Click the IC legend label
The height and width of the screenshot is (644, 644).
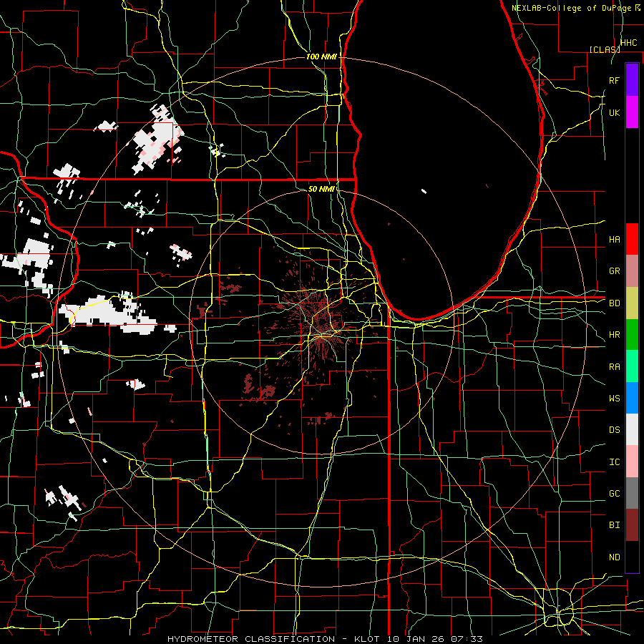(x=614, y=462)
